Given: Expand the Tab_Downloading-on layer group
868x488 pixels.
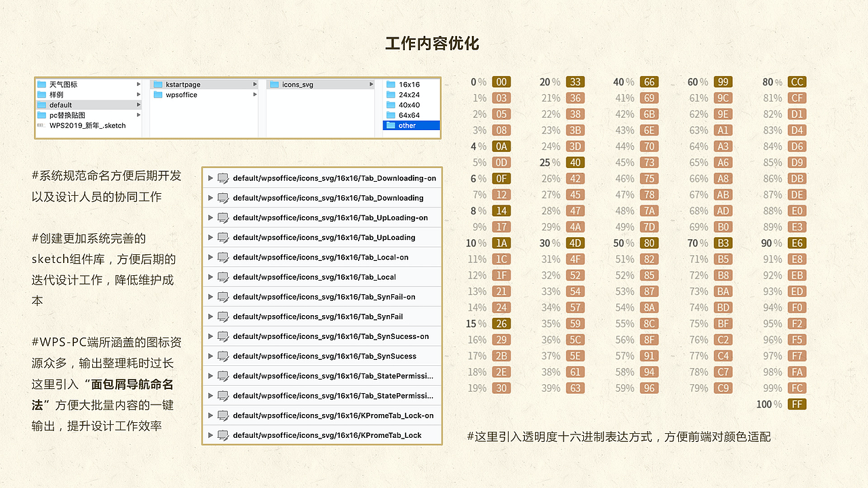Looking at the screenshot, I should 210,178.
